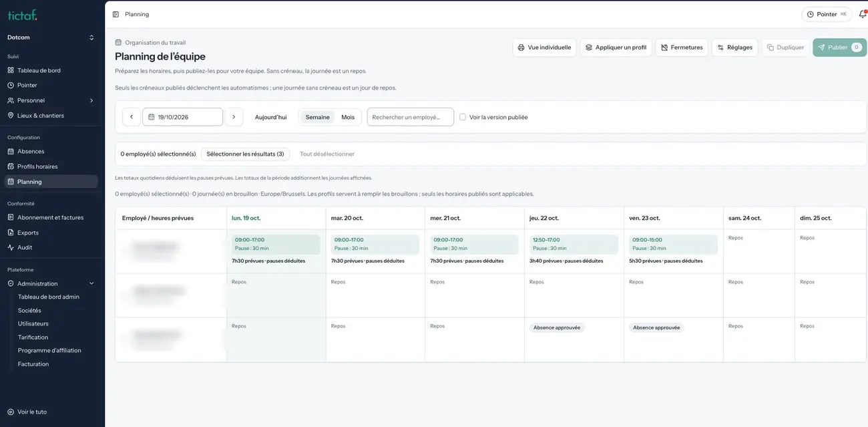Open the Audit page

click(52, 247)
